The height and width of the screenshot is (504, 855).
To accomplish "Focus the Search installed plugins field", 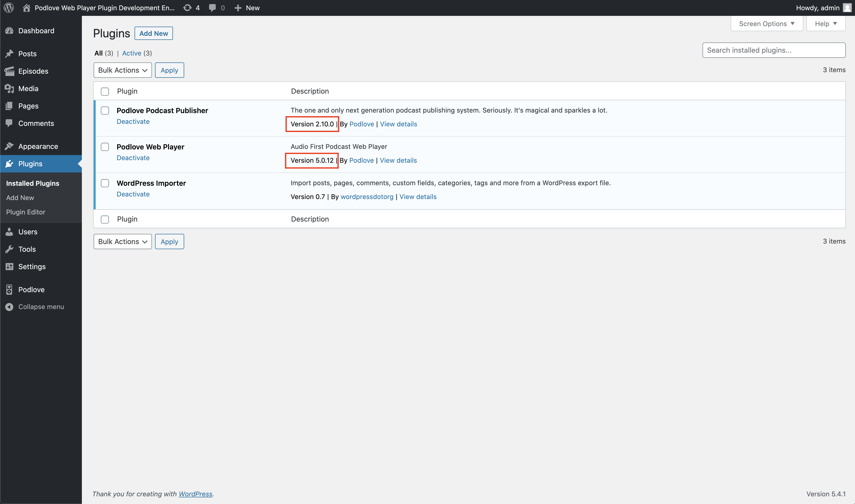I will click(x=773, y=50).
